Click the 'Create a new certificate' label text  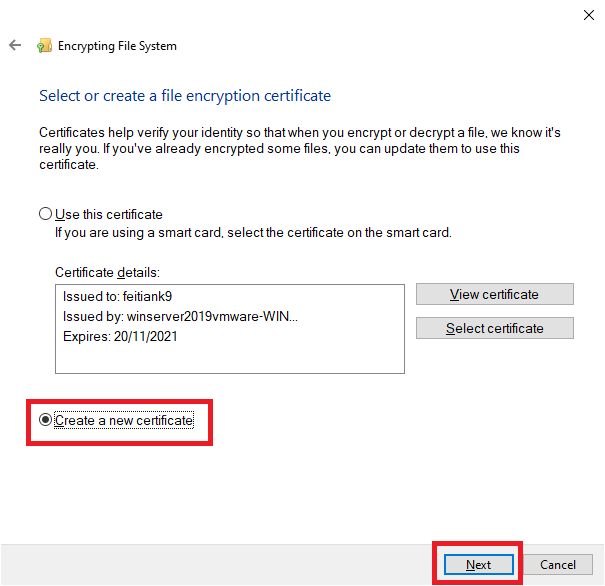point(124,420)
